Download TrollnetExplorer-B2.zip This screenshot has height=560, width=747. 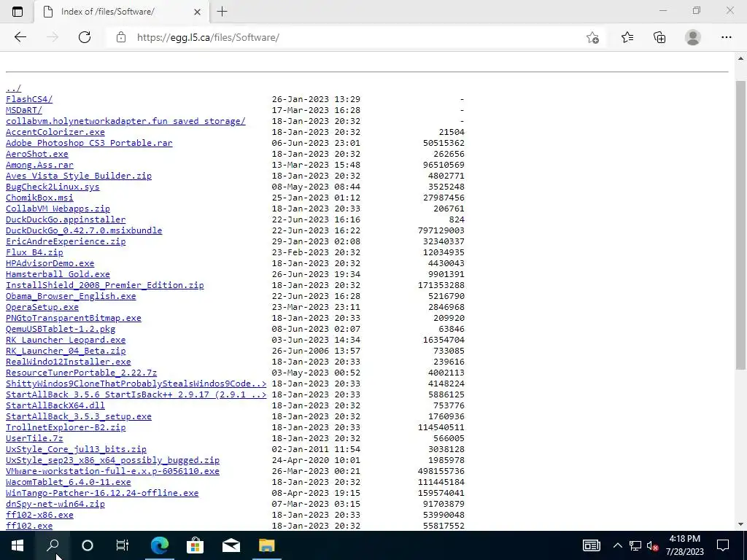[x=66, y=427]
